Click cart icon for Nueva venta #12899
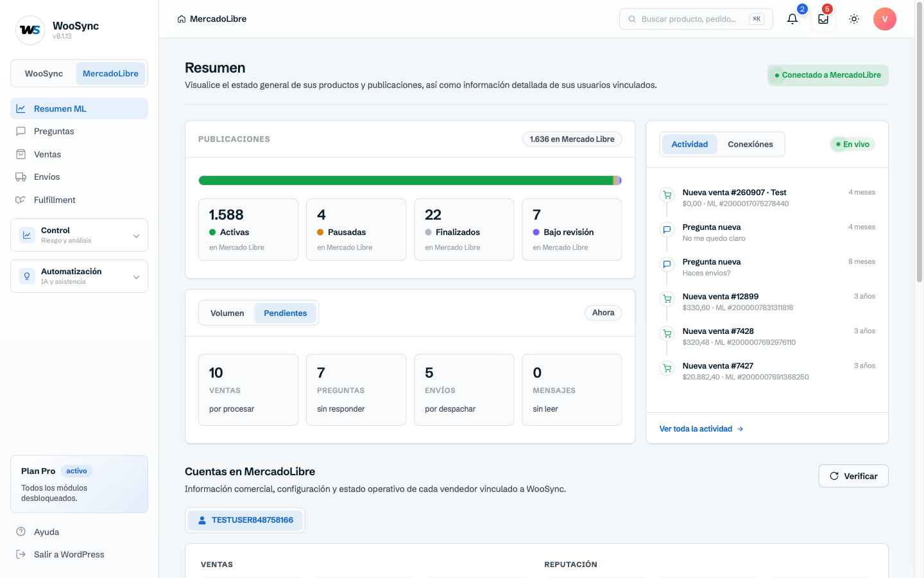The height and width of the screenshot is (578, 924). pyautogui.click(x=667, y=299)
